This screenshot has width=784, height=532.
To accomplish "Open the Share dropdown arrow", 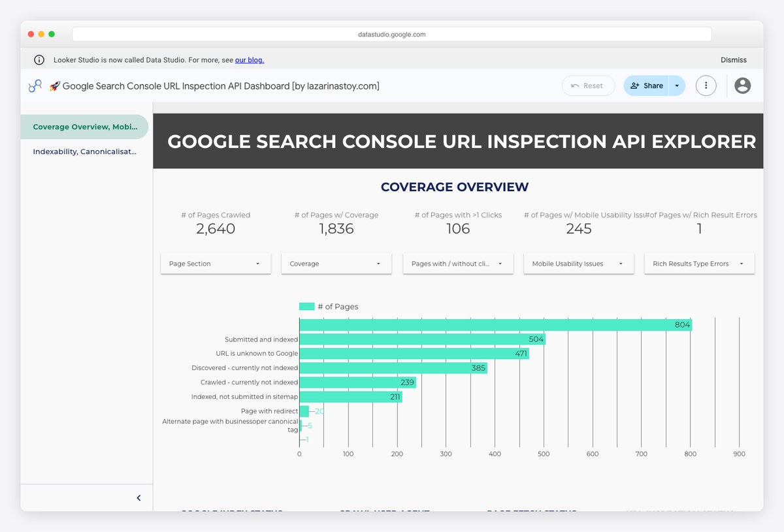I will (x=677, y=86).
